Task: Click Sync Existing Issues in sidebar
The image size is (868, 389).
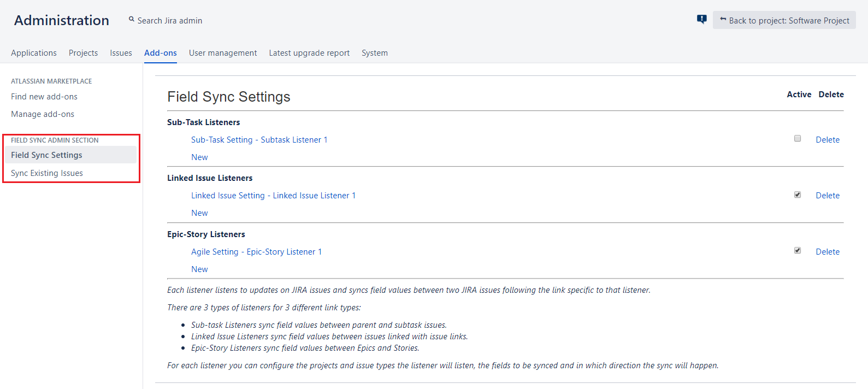Action: (x=47, y=173)
